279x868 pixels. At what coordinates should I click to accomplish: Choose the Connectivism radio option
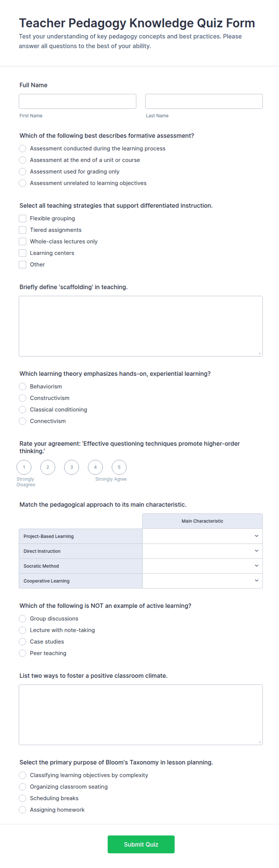coord(22,421)
